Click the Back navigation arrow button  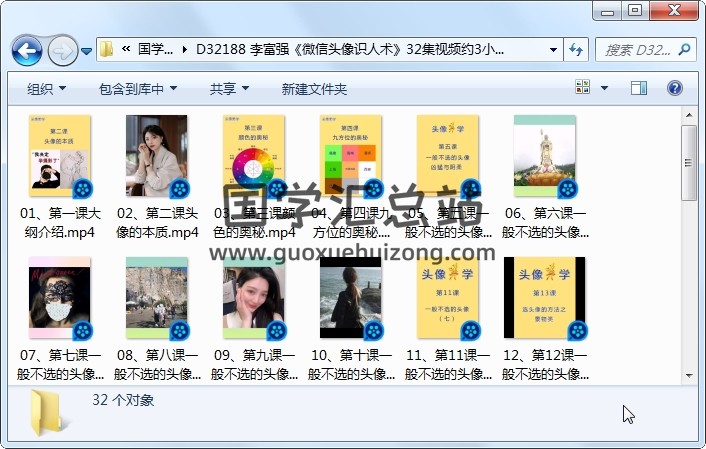[x=27, y=51]
